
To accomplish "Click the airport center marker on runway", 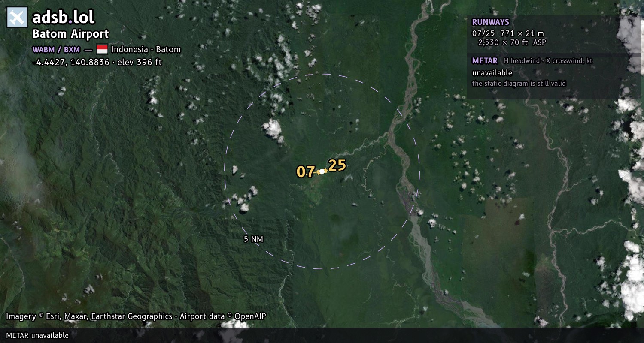I will (322, 171).
